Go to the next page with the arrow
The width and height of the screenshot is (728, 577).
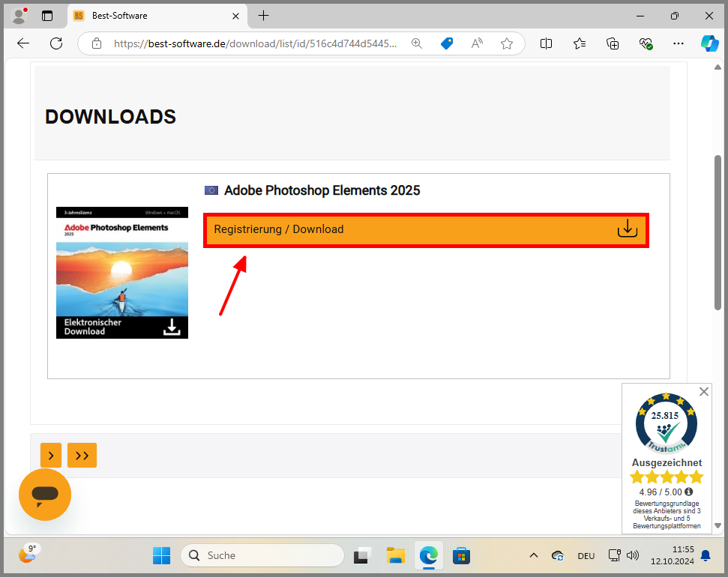[50, 455]
